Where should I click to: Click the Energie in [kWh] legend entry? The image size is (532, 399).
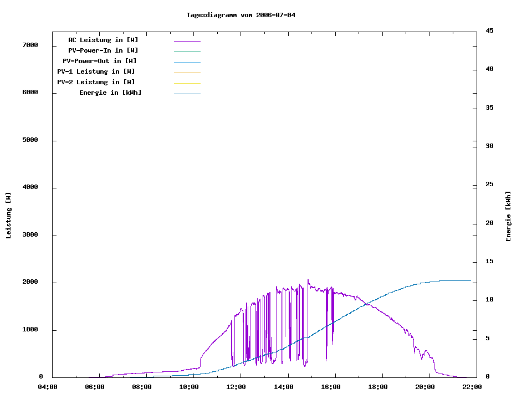(x=110, y=93)
